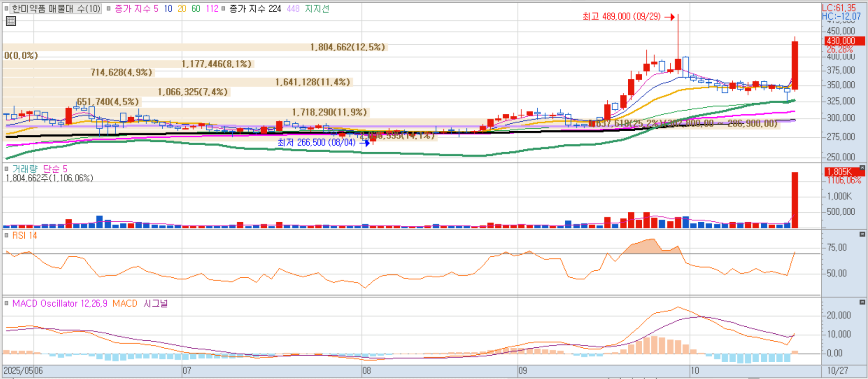Viewport: 868px width, 379px height.
Task: Click the 10/27 end date label
Action: point(838,371)
